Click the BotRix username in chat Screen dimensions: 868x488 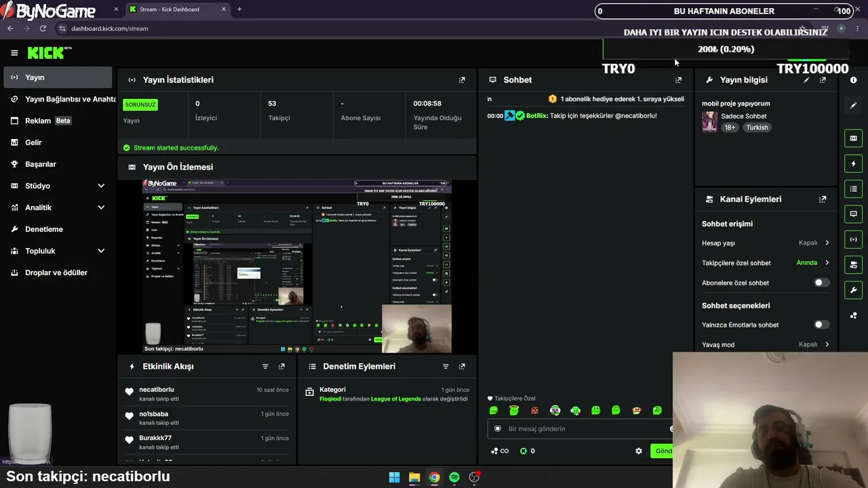pos(536,116)
